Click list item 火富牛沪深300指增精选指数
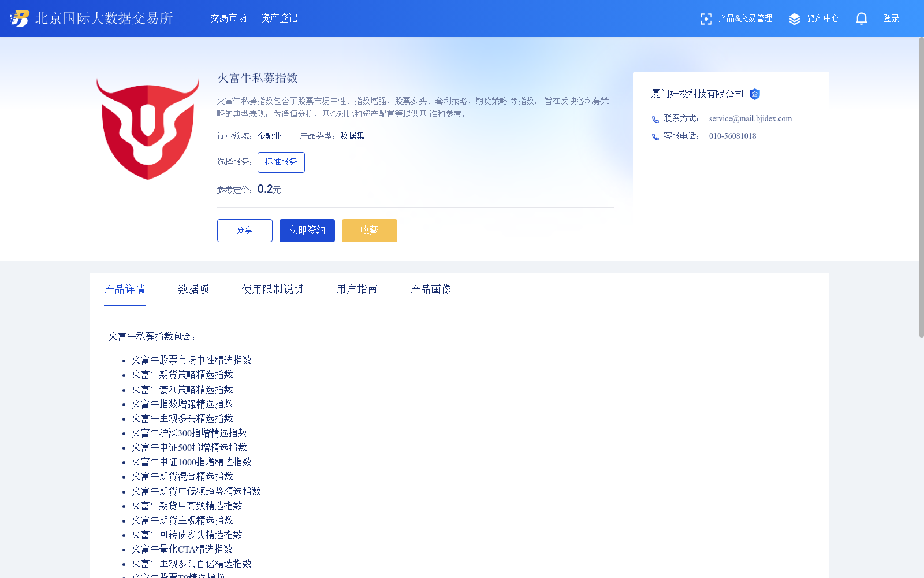Screen dimensions: 924x578 pos(189,433)
